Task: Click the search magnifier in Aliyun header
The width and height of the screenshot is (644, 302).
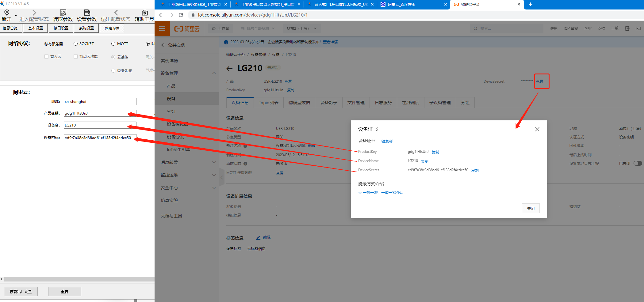Action: 475,28
